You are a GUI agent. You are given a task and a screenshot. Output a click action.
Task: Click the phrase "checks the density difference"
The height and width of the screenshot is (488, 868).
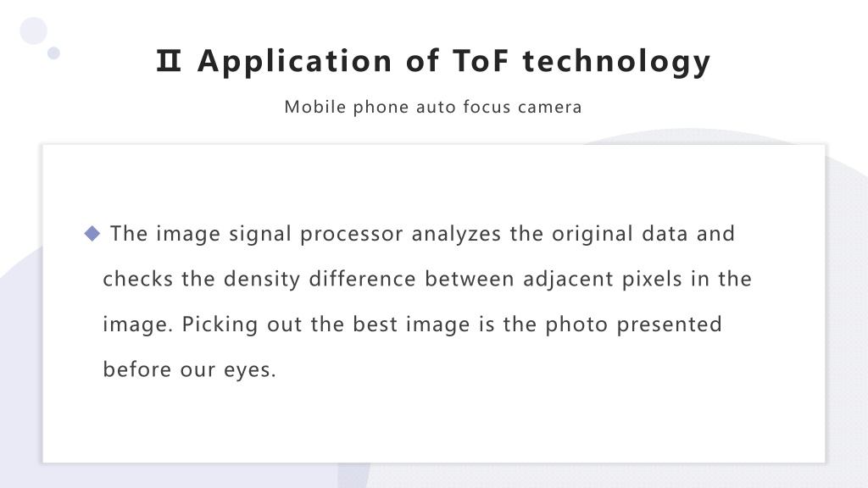point(259,279)
